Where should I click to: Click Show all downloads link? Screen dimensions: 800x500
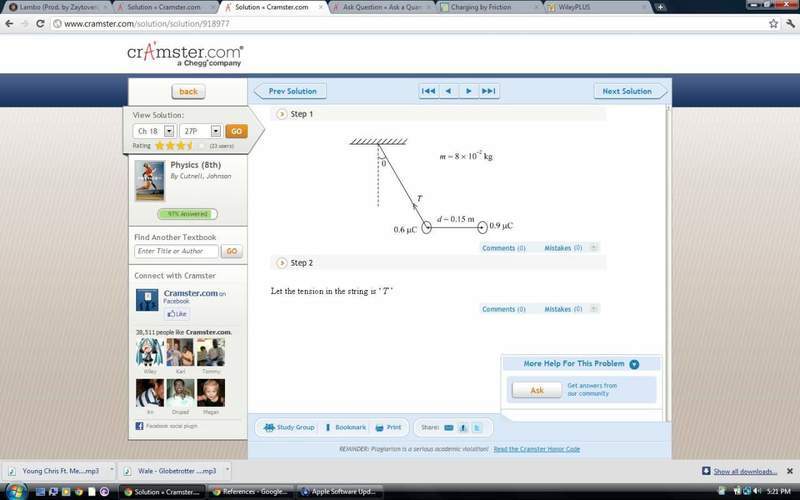coord(745,471)
